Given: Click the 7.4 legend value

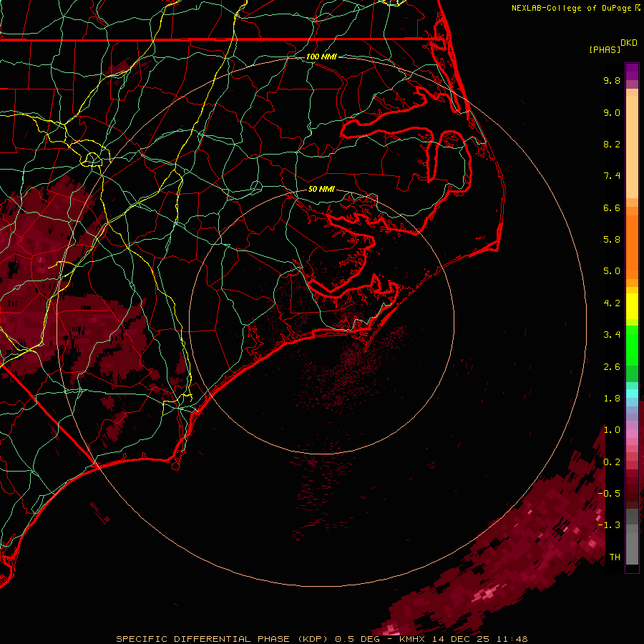Looking at the screenshot, I should pyautogui.click(x=612, y=176).
